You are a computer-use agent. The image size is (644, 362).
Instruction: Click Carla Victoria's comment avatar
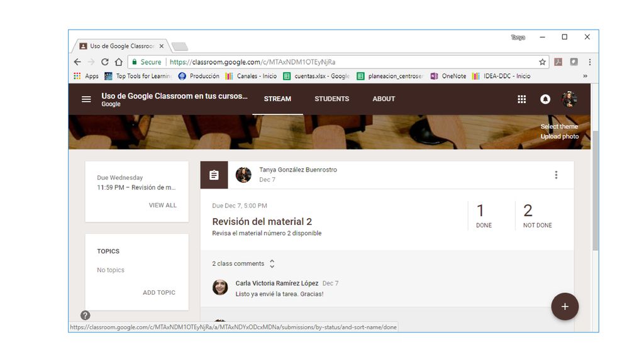[220, 287]
